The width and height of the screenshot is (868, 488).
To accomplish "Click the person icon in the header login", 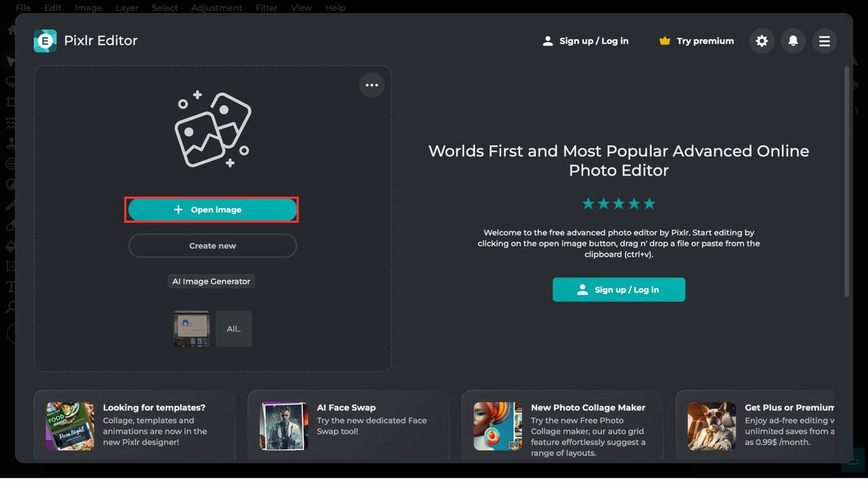I will coord(547,41).
